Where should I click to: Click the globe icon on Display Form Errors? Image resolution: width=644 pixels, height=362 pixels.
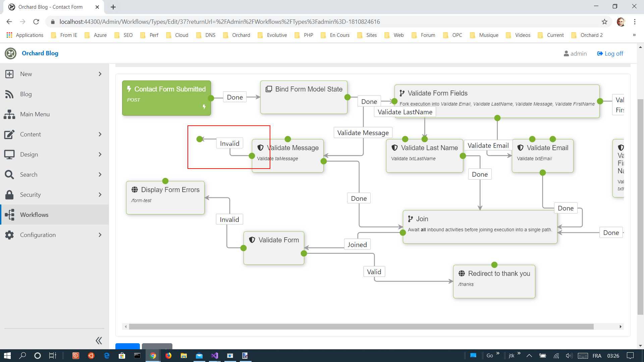(x=135, y=189)
